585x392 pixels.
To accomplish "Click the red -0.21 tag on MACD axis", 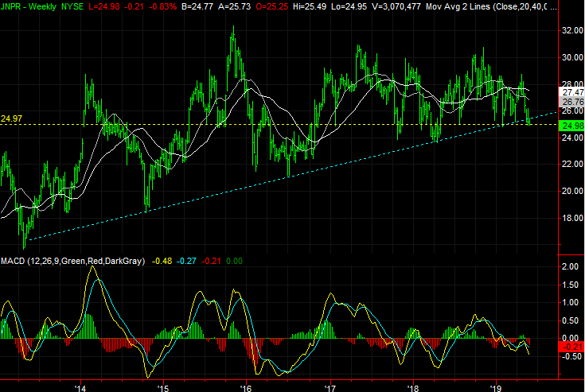I will tap(572, 347).
